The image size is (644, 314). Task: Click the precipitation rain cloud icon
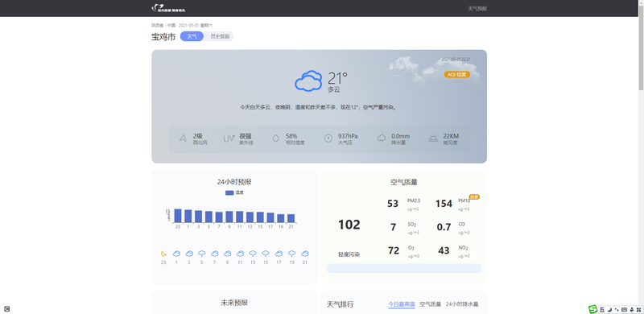pyautogui.click(x=382, y=138)
